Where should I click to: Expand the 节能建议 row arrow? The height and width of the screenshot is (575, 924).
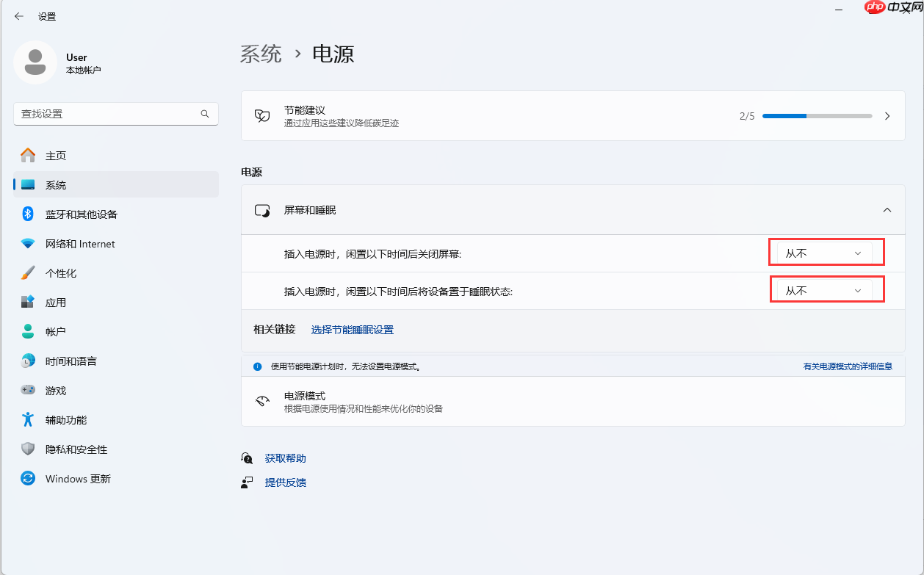click(x=887, y=115)
